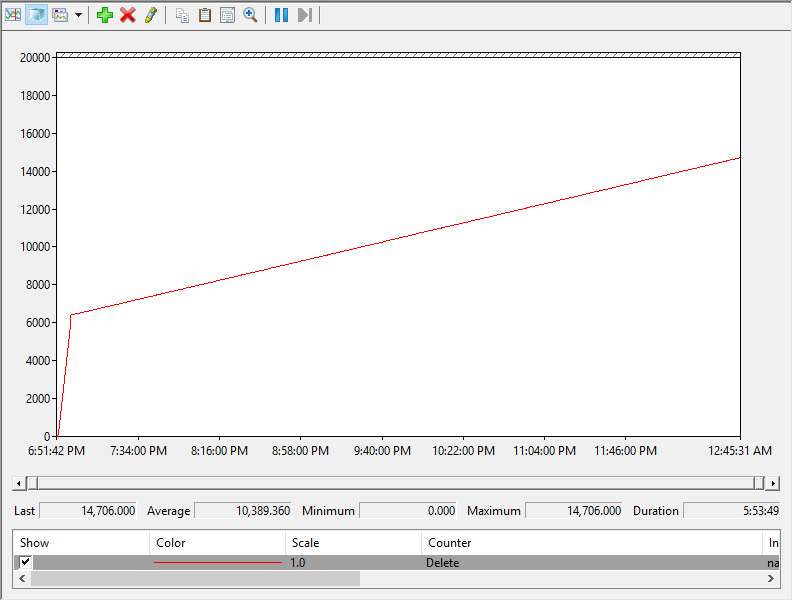Add a counter with the green plus
This screenshot has width=793, height=601.
[104, 15]
